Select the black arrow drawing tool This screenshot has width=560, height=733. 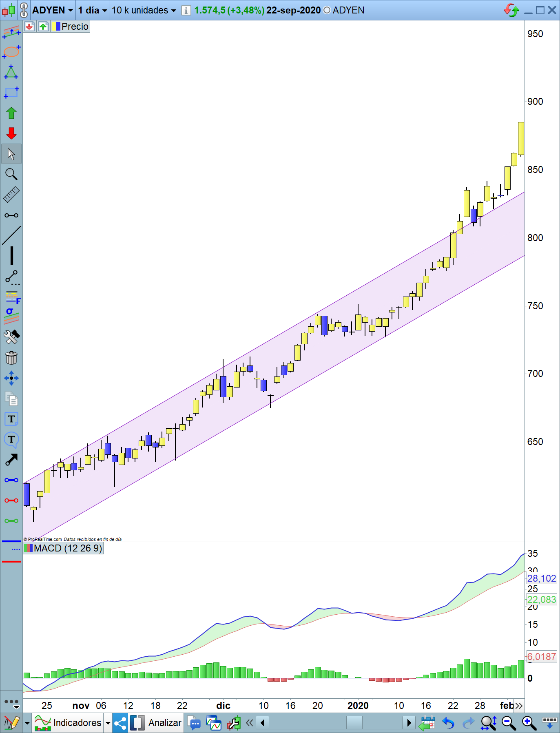click(11, 460)
